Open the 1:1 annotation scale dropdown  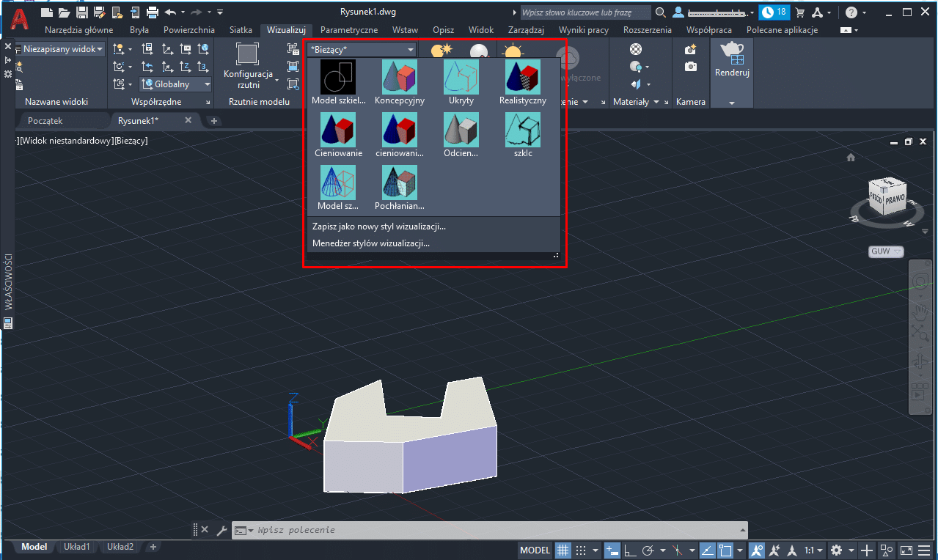tap(813, 550)
